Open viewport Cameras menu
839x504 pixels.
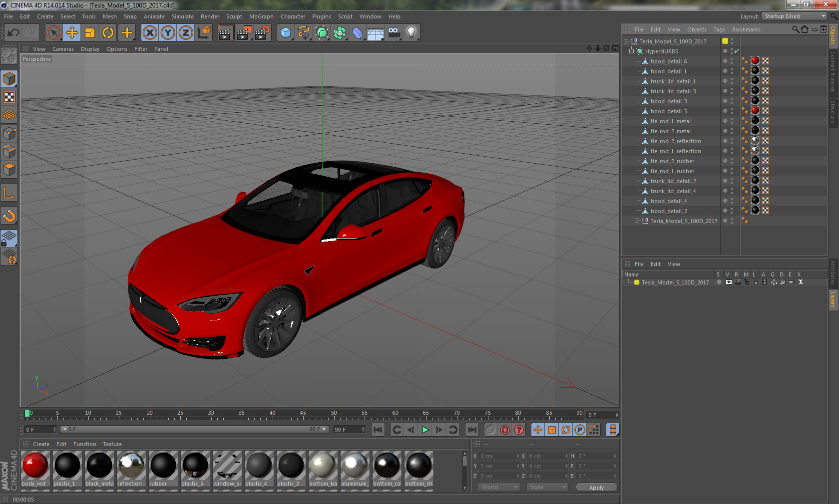click(63, 49)
